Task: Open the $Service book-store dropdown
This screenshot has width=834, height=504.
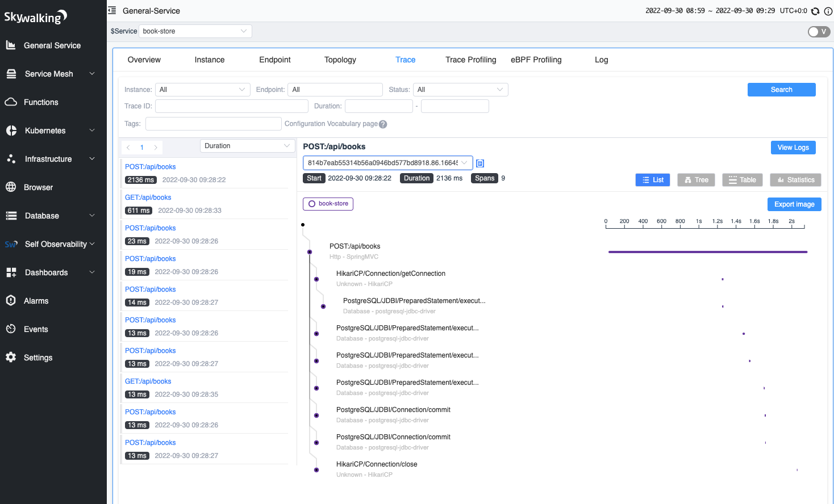Action: [195, 31]
